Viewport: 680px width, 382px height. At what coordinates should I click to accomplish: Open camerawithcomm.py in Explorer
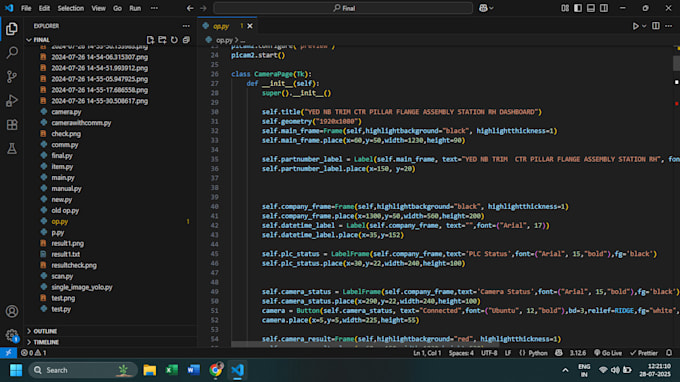81,123
